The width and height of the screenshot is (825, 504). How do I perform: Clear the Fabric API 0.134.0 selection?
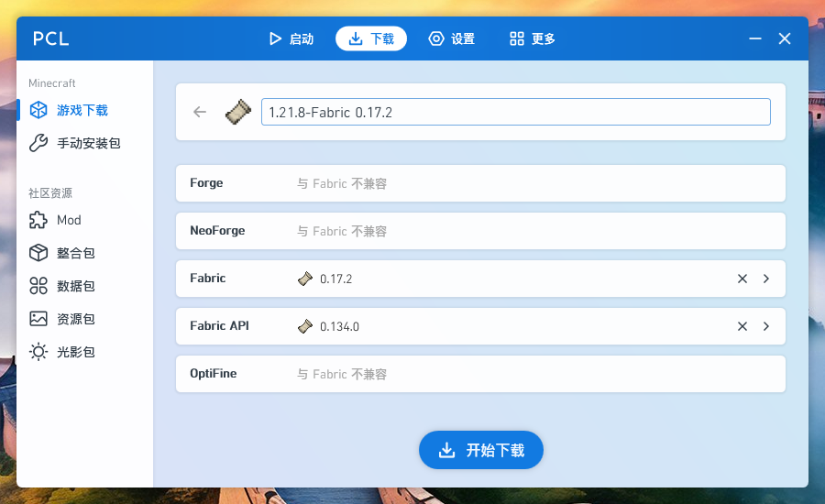point(742,326)
